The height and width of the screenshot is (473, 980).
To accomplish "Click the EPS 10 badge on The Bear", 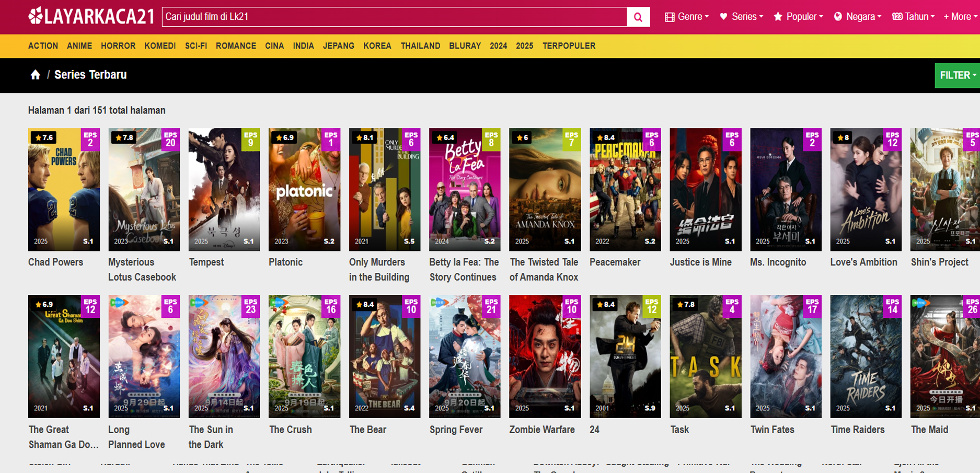I will tap(411, 306).
